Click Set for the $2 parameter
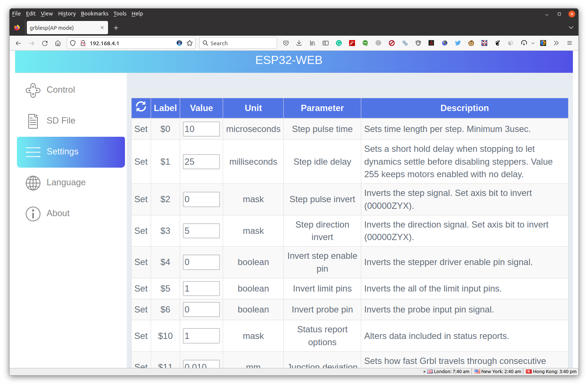Image resolution: width=588 pixels, height=386 pixels. click(x=141, y=199)
